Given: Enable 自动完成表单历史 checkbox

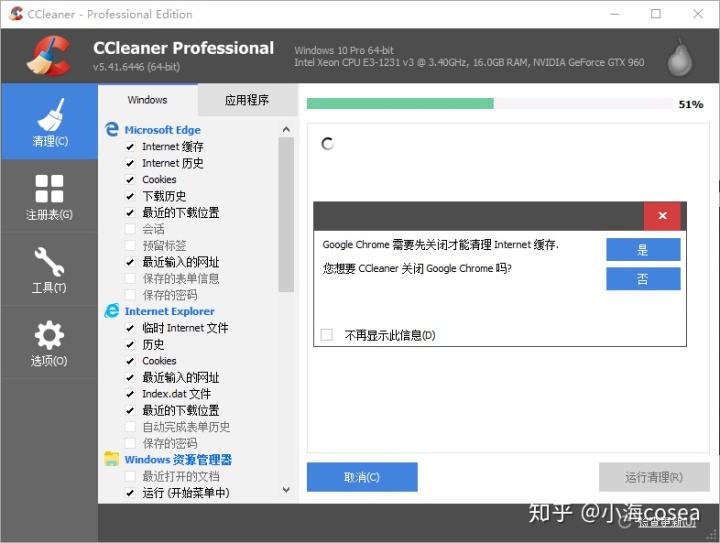Looking at the screenshot, I should pos(130,426).
